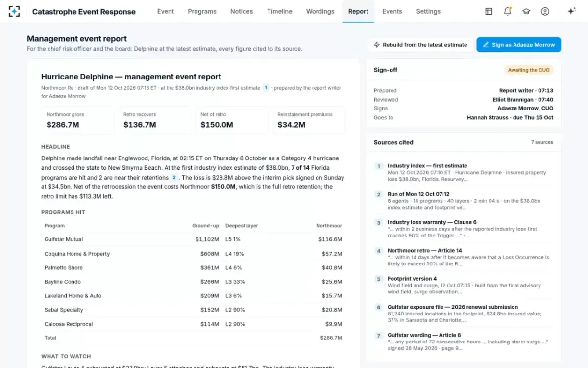Click the What to watch heading
This screenshot has width=588, height=368.
(66, 356)
